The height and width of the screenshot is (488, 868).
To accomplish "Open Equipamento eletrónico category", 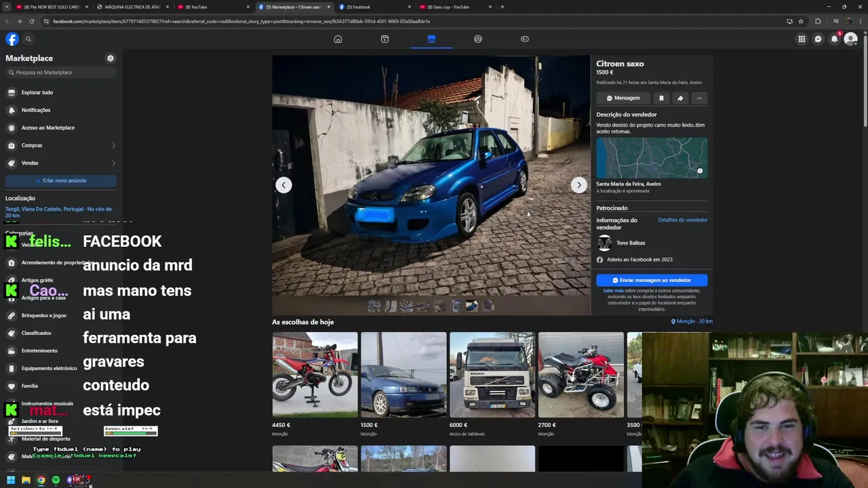I will [49, 368].
